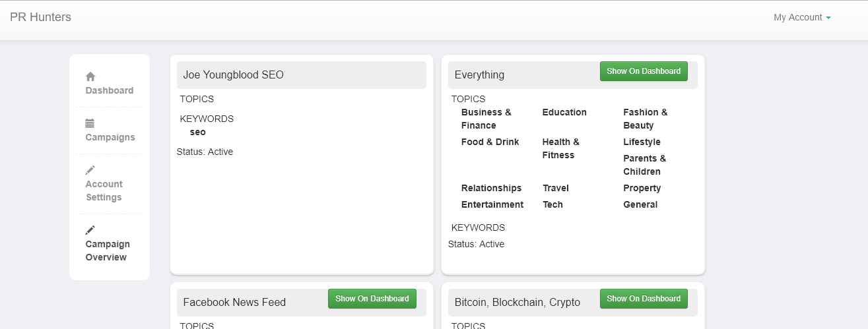Click the Fashion & Beauty topic

[x=646, y=119]
